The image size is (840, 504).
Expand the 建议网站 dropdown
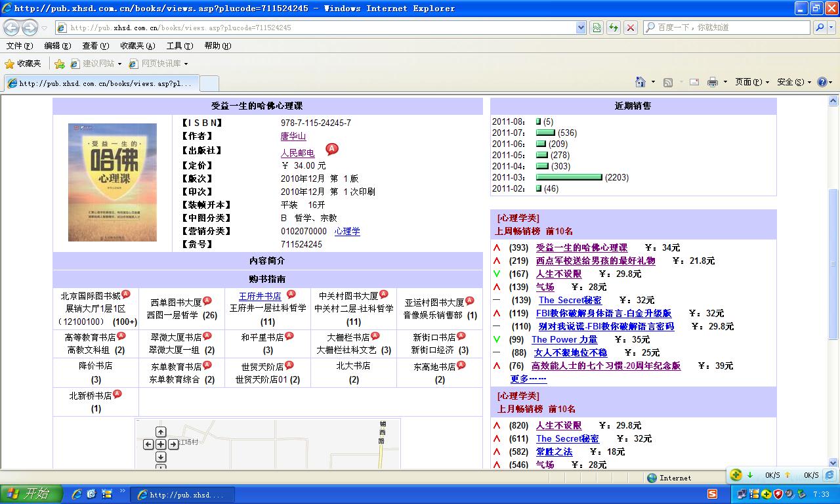pyautogui.click(x=119, y=64)
